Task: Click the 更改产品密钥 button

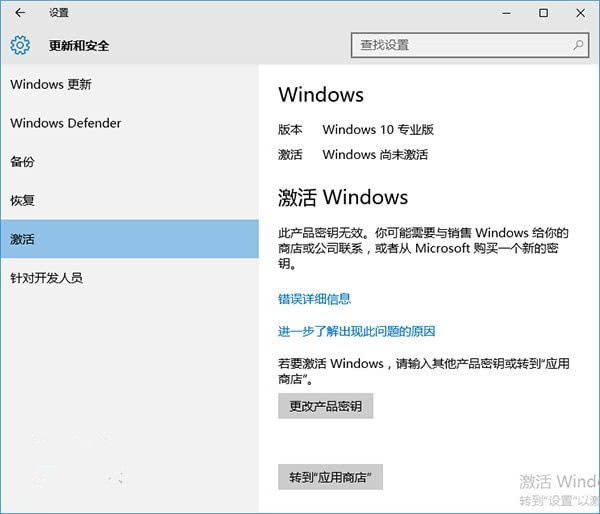Action: (x=326, y=406)
